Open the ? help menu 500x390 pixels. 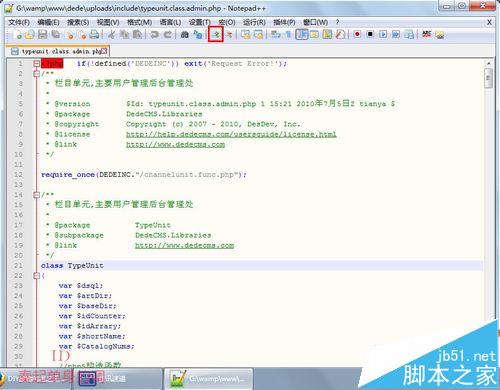pos(337,22)
